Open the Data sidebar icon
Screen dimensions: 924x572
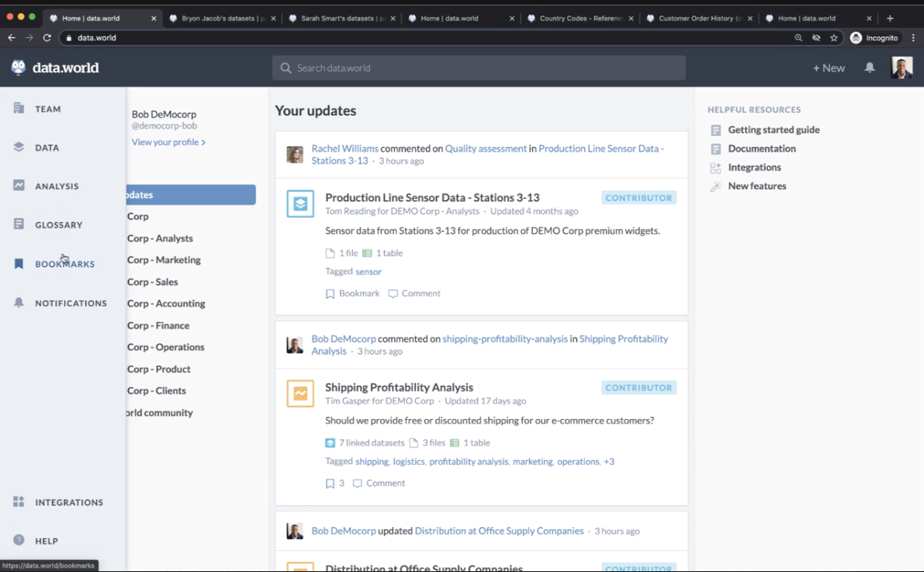19,147
